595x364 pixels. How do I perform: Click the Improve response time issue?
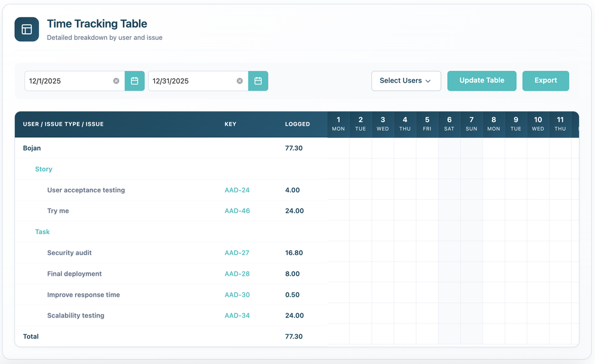tap(83, 295)
